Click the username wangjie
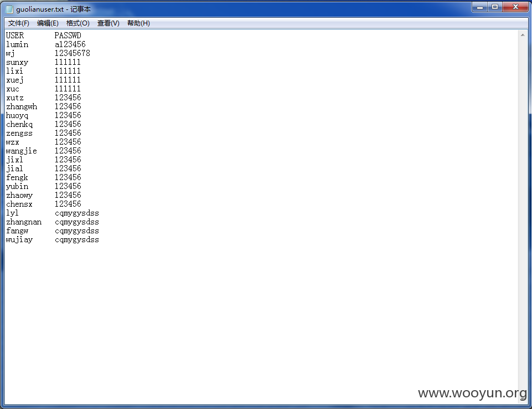This screenshot has height=409, width=532. tap(22, 151)
